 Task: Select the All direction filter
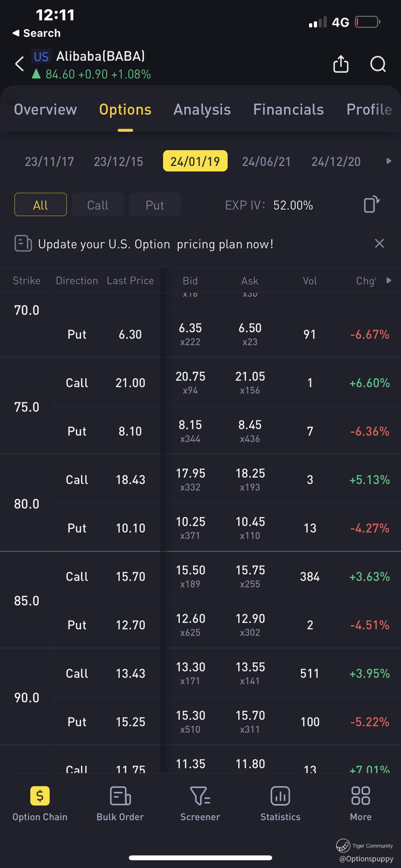(40, 205)
